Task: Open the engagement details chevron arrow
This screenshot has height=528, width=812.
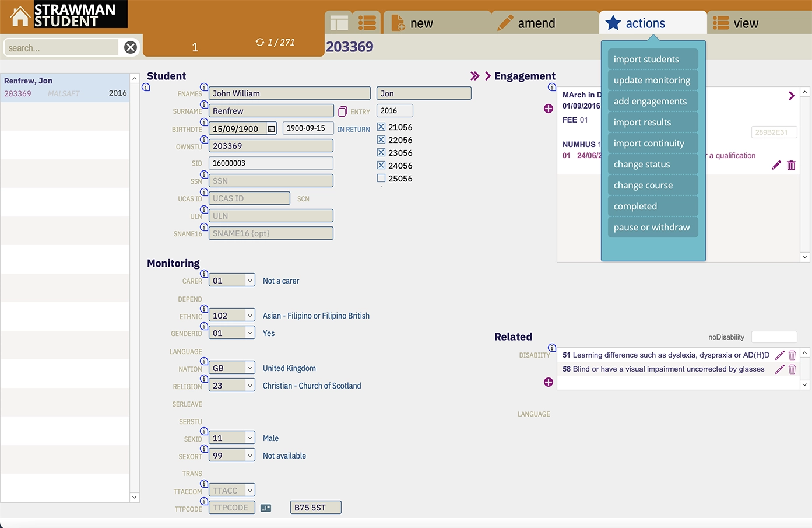Action: (x=792, y=96)
